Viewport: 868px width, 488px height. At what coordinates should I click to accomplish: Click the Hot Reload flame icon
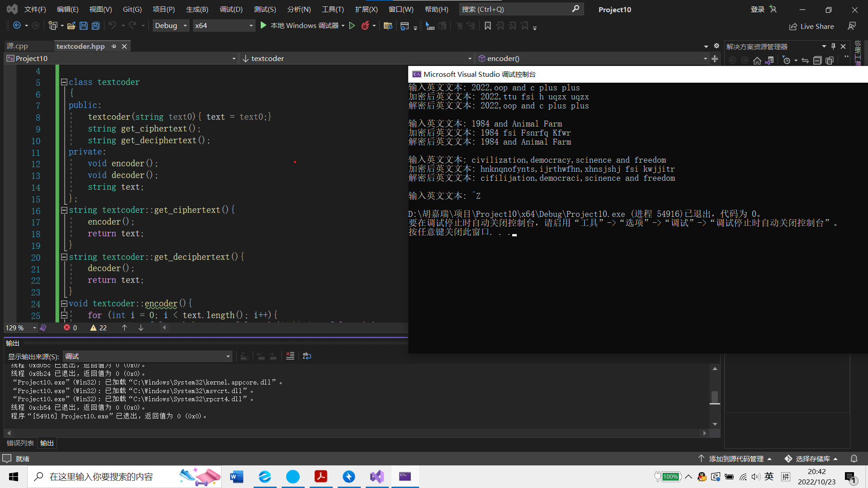pyautogui.click(x=365, y=26)
